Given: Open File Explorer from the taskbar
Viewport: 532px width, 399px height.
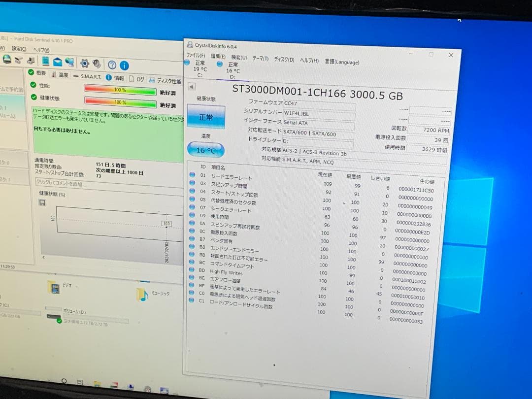Looking at the screenshot, I should click(x=97, y=384).
